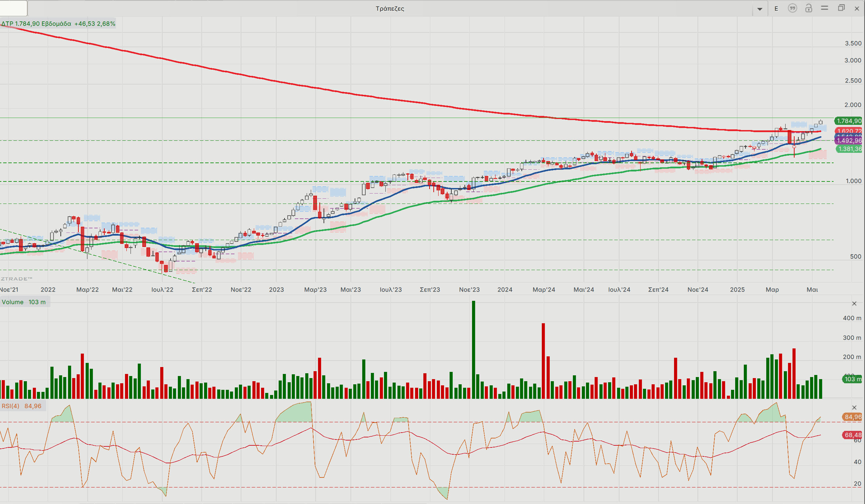
Task: Click the 2025 time axis label
Action: [x=737, y=290]
